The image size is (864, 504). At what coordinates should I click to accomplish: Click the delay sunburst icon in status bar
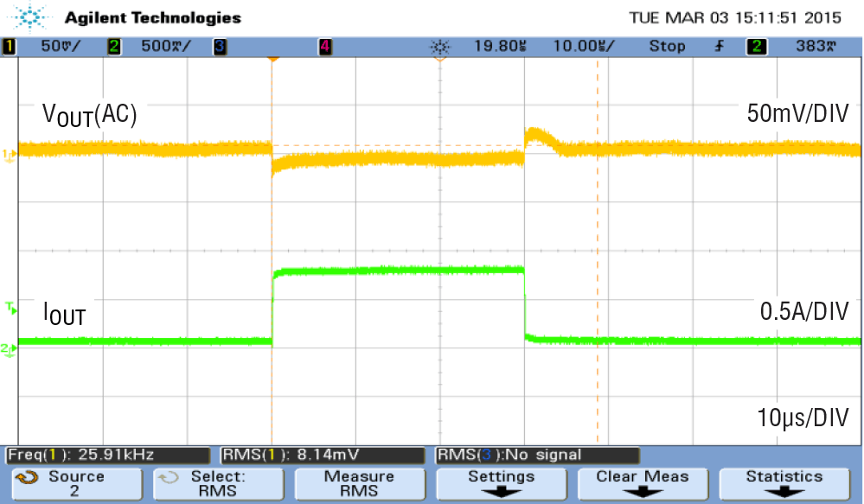coord(439,47)
